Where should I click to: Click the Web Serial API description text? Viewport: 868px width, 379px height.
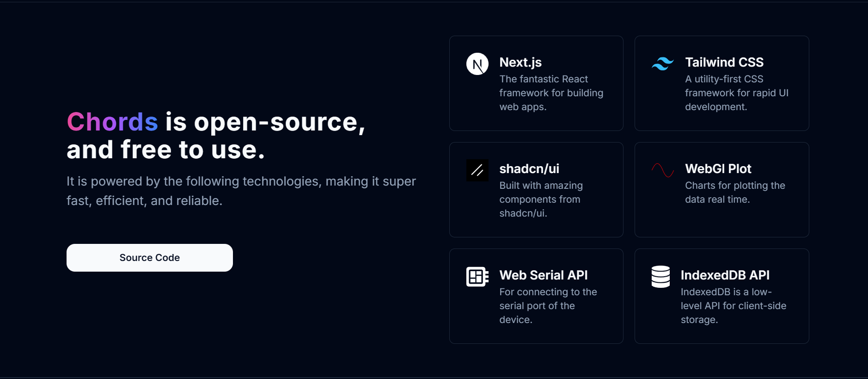[548, 305]
